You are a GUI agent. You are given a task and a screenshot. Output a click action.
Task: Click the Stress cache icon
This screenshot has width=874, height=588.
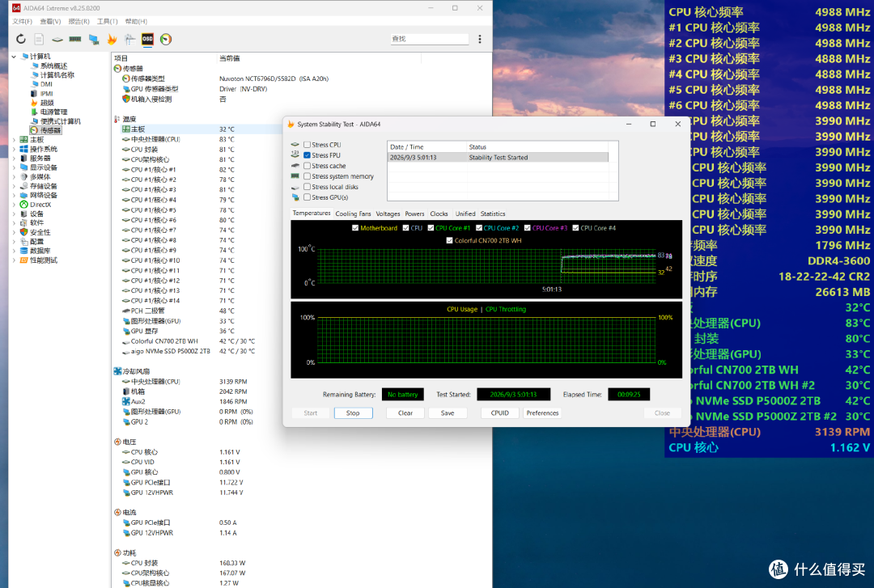tap(295, 166)
